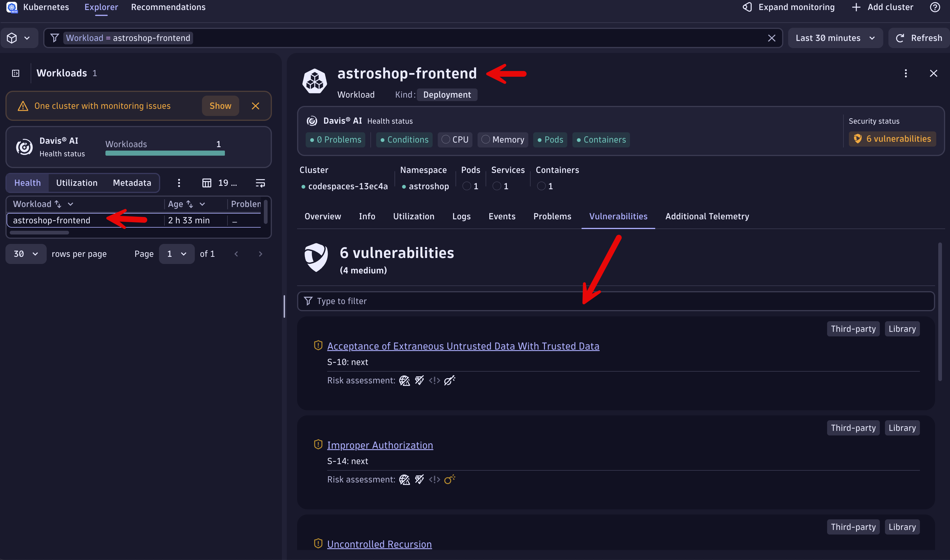Expand the Workload column header chevron
This screenshot has height=560, width=950.
pyautogui.click(x=70, y=204)
